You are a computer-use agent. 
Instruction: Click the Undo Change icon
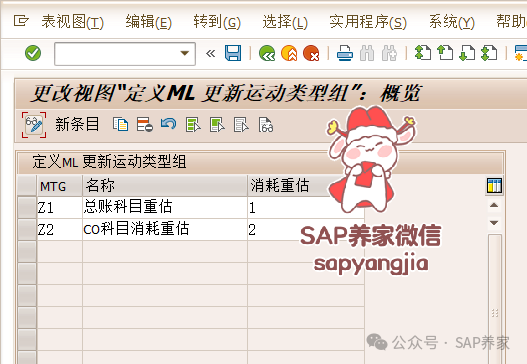pyautogui.click(x=168, y=124)
